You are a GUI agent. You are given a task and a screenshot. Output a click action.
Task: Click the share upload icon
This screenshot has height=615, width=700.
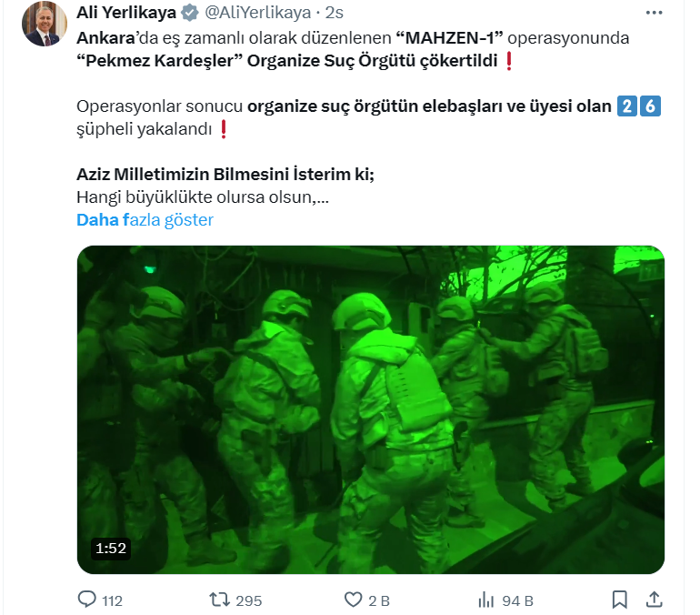tap(654, 600)
